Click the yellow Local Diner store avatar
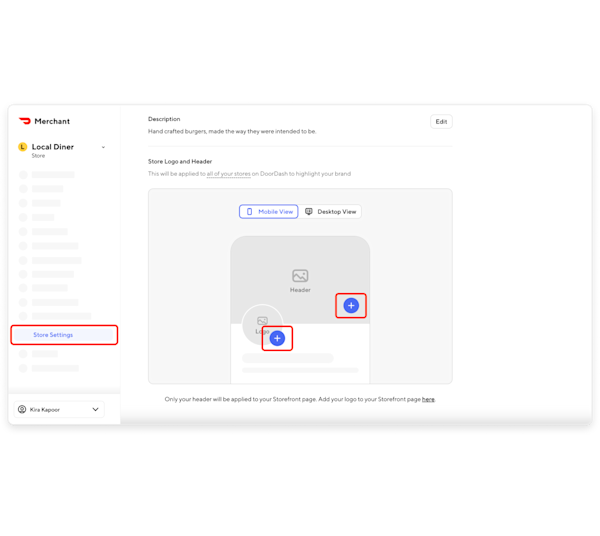The width and height of the screenshot is (600, 536). (23, 147)
